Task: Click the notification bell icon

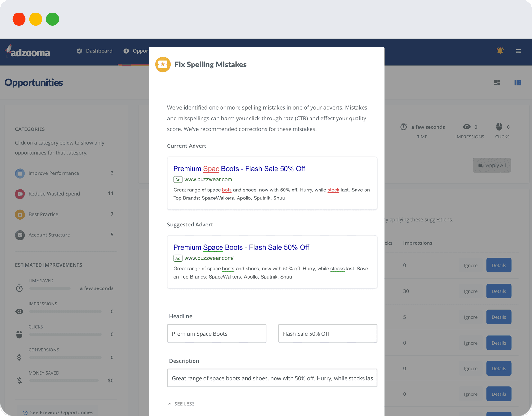Action: [500, 51]
